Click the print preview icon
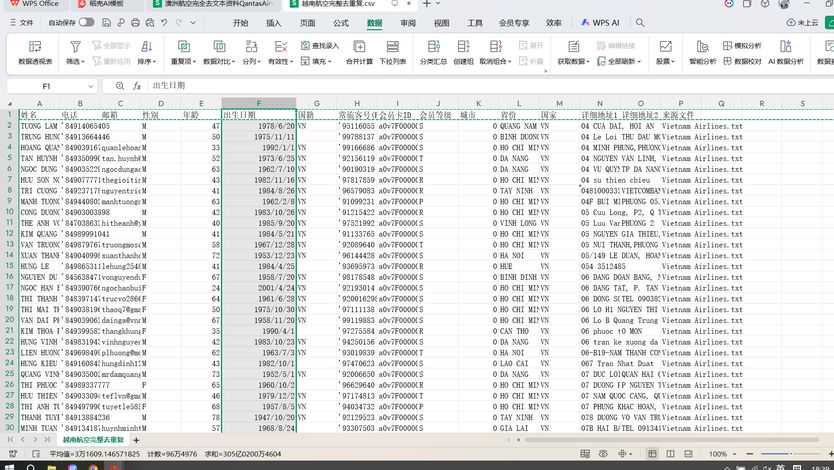Screen dimensions: 834x470 (149, 22)
